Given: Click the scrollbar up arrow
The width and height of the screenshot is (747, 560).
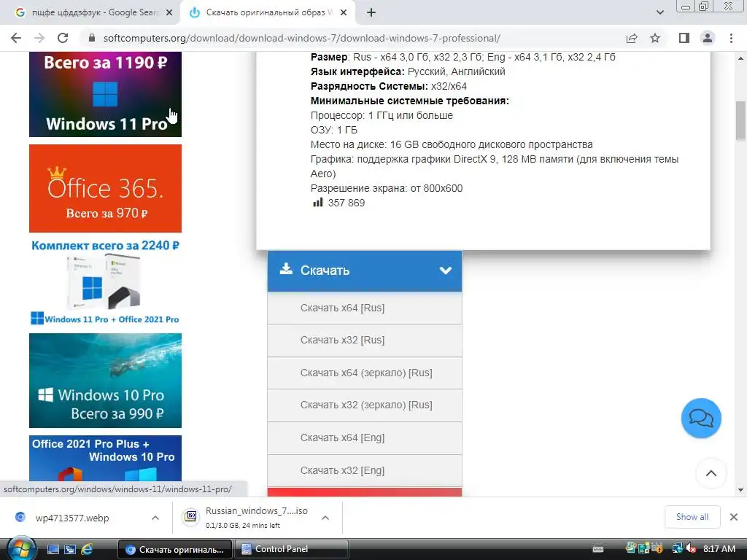Looking at the screenshot, I should [740, 58].
